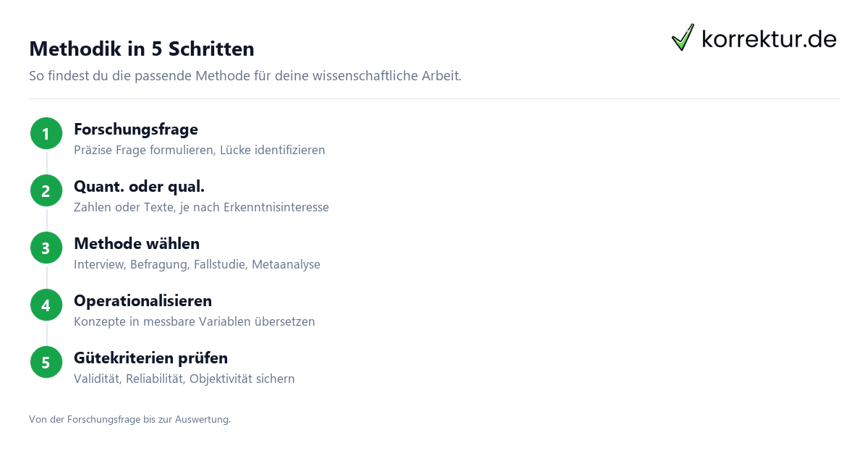Select the step 4 green circle

[46, 305]
